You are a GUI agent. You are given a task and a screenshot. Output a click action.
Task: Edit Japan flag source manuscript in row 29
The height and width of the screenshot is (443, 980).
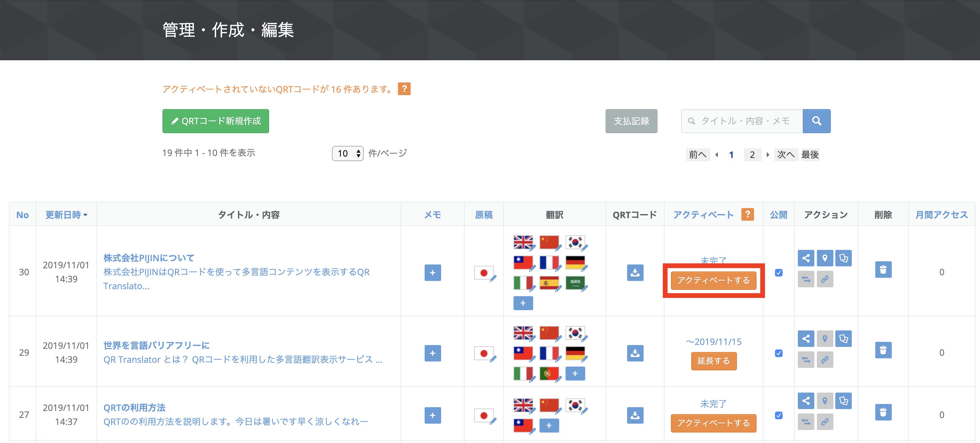tap(484, 354)
